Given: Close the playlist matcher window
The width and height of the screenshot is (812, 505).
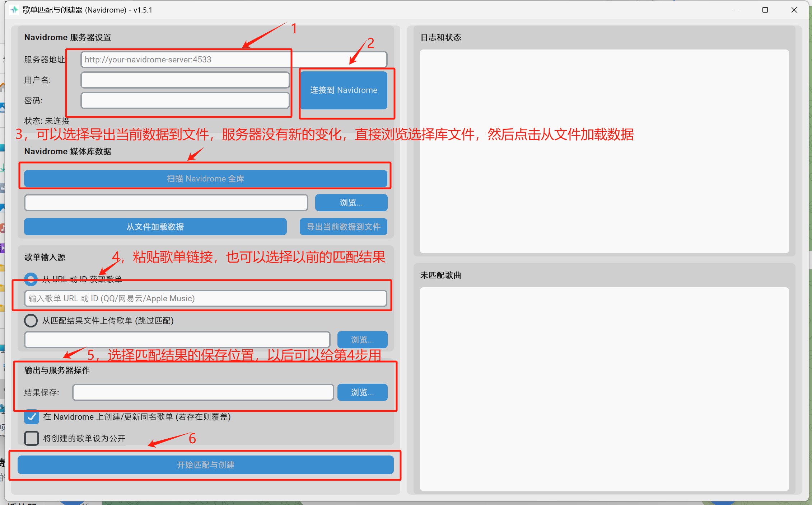Looking at the screenshot, I should 794,10.
